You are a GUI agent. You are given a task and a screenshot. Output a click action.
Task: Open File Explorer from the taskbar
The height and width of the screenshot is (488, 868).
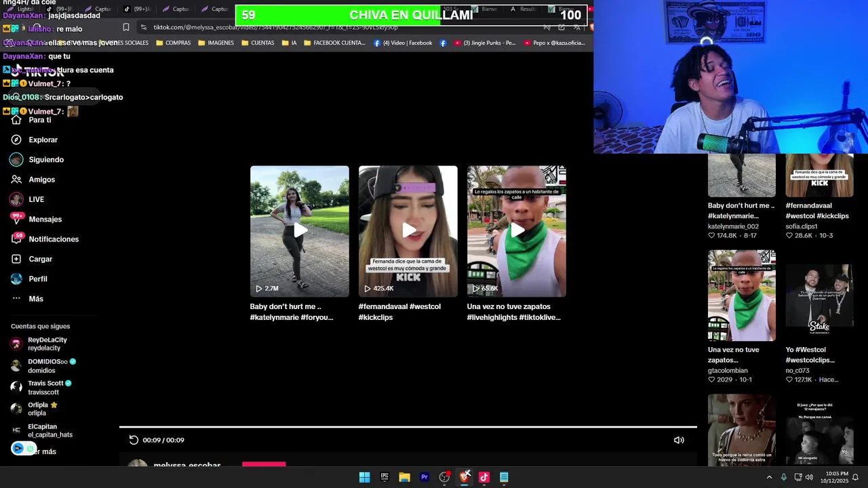pyautogui.click(x=404, y=477)
